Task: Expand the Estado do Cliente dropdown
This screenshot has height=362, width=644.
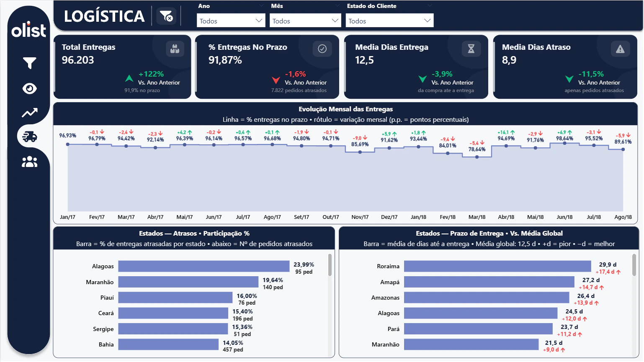Action: [389, 21]
